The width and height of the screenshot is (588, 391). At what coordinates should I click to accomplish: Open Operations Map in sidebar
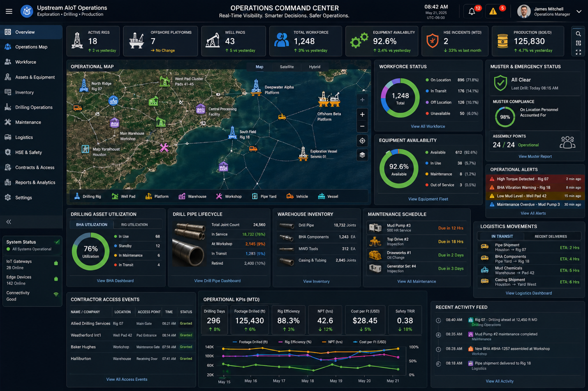click(x=31, y=47)
